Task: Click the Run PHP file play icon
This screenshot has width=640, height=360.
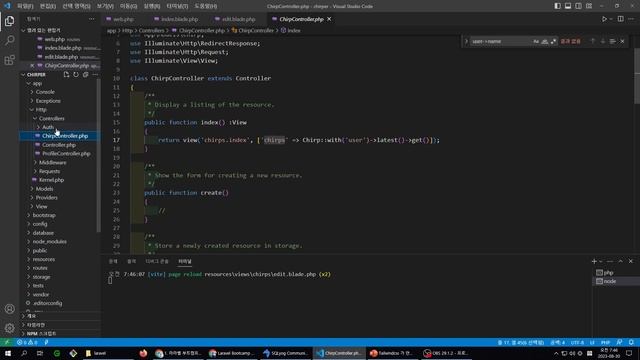Action: (604, 19)
